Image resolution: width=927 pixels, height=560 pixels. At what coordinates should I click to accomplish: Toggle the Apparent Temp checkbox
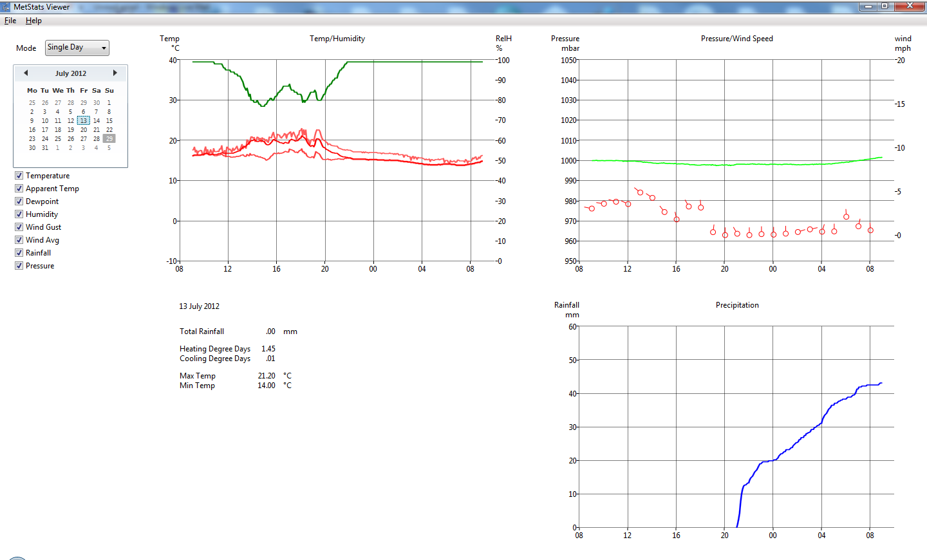(19, 189)
